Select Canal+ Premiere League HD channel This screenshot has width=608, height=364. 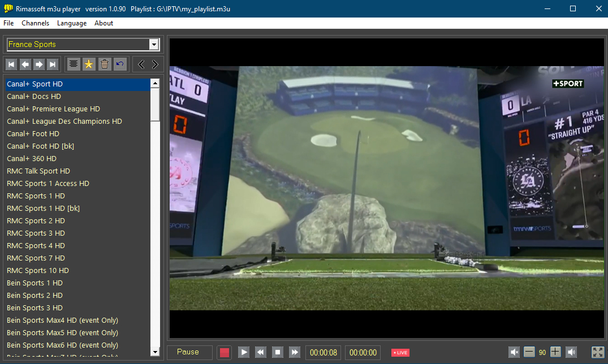tap(77, 109)
